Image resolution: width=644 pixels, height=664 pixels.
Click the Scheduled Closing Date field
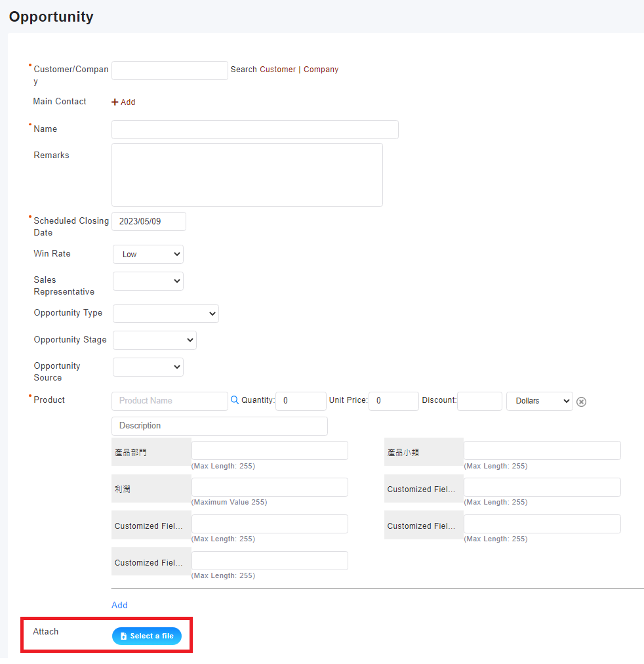(149, 222)
